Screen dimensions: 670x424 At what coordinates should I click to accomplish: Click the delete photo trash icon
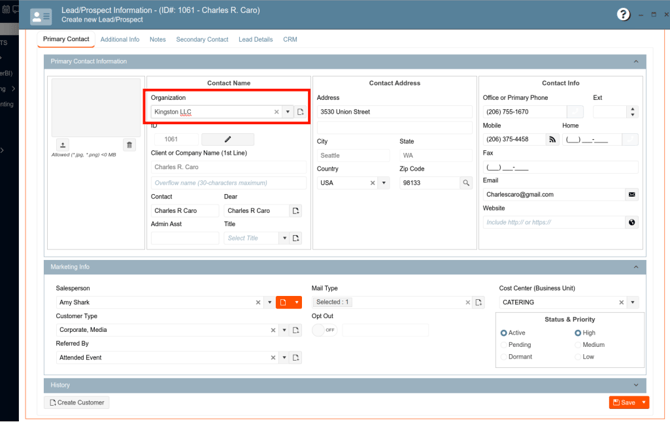point(129,145)
